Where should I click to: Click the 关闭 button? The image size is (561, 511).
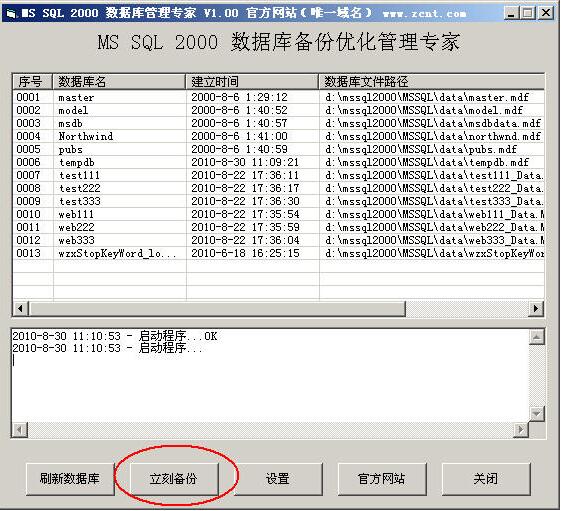[486, 478]
